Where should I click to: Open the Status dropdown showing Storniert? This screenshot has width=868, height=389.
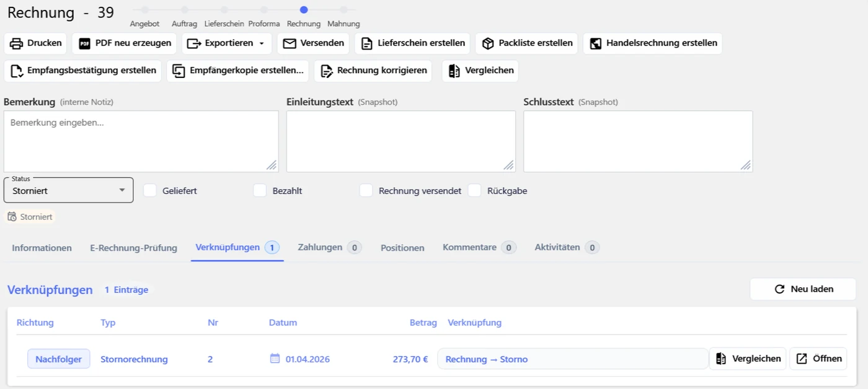69,190
